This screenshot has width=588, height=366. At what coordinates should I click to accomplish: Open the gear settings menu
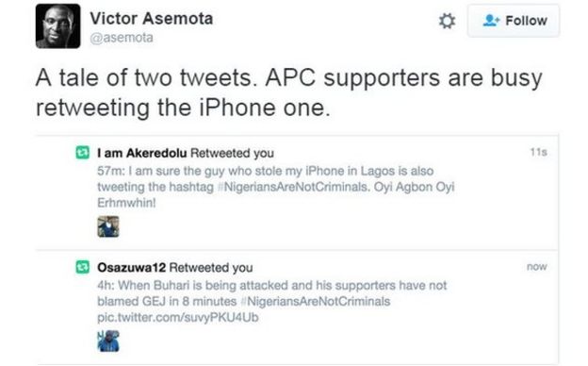pyautogui.click(x=447, y=21)
